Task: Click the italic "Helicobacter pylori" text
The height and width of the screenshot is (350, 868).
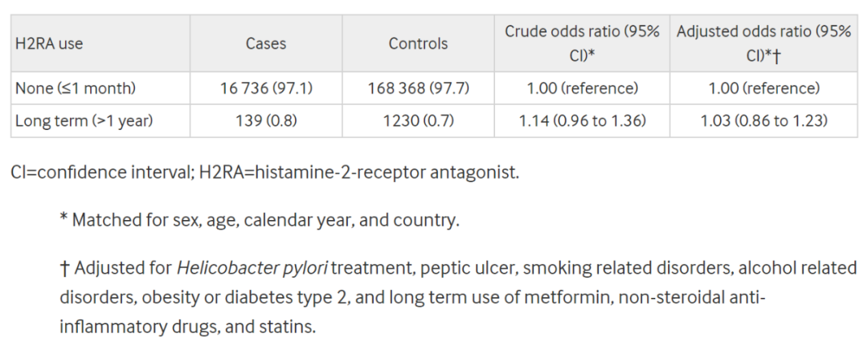Action: 253,267
